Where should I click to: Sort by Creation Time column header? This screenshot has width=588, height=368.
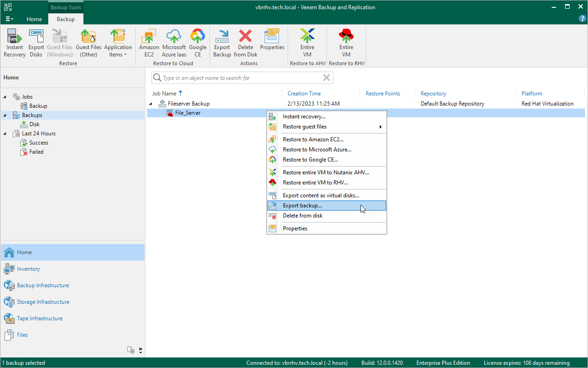pos(304,94)
